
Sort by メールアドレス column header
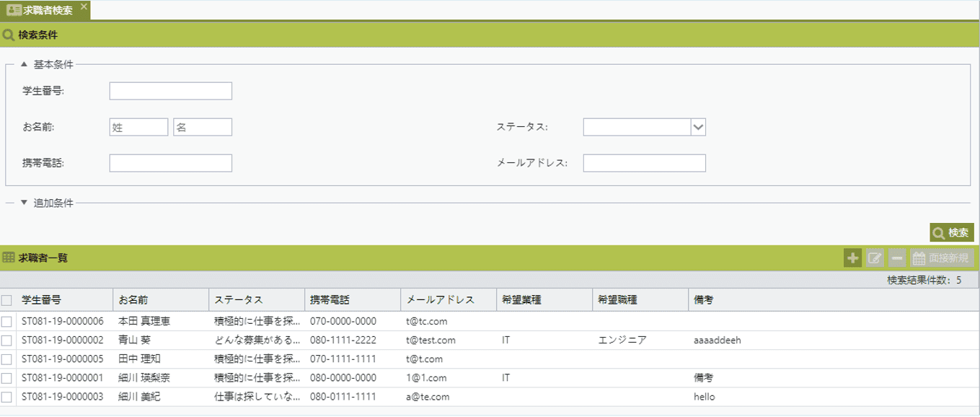pos(449,300)
